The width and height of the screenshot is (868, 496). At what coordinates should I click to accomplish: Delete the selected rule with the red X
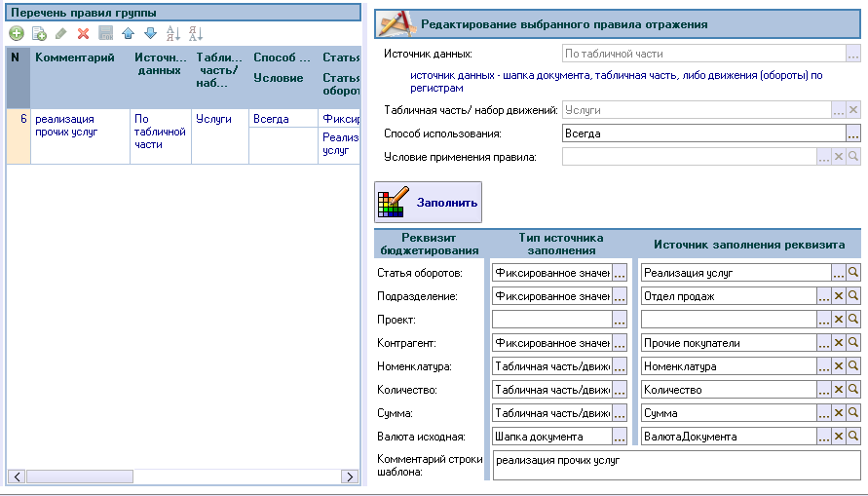click(x=84, y=34)
